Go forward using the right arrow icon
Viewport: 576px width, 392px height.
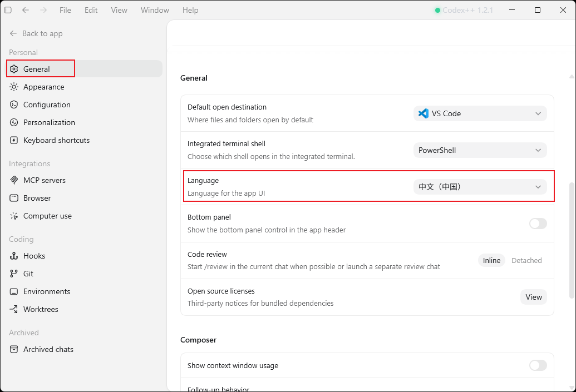[x=43, y=10]
